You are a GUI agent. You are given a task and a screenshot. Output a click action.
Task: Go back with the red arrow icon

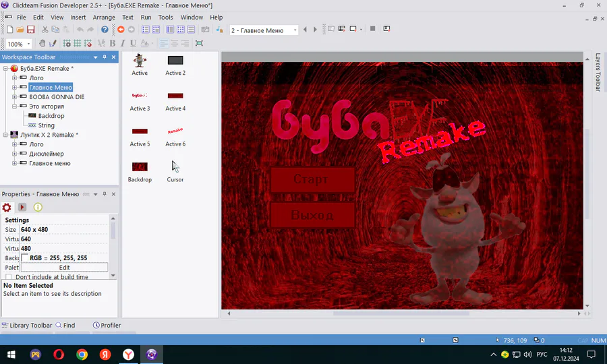point(121,30)
